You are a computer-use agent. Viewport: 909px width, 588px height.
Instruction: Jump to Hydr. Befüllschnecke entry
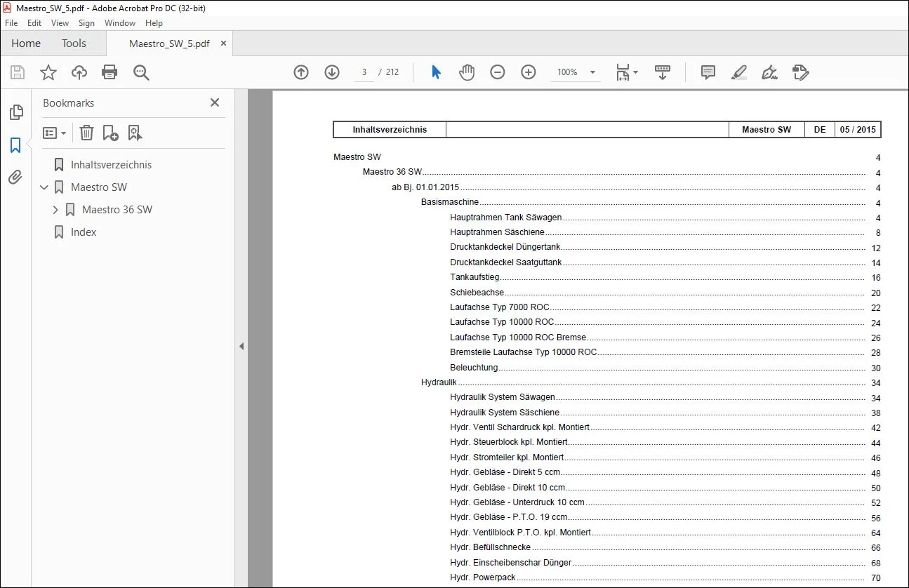pos(491,547)
